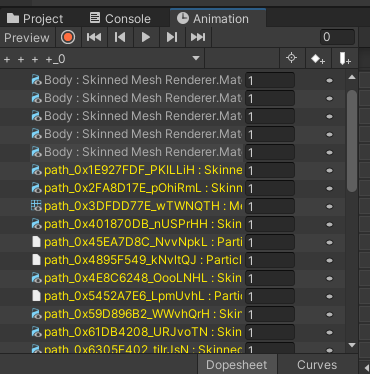Open the key options dot for path_0x61DB4208_URJvoTN
The image size is (370, 374).
coord(329,333)
